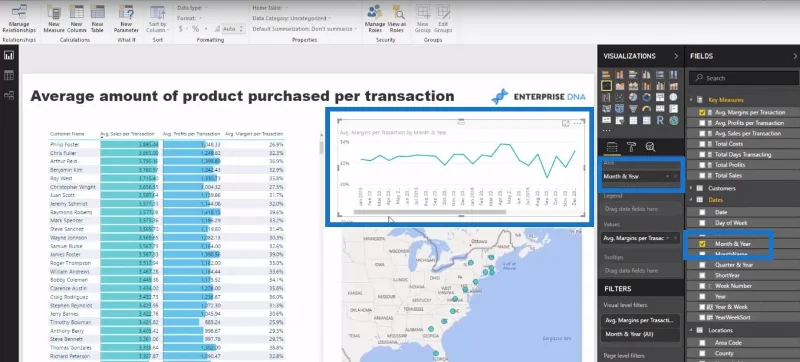Check the Total Sales field
This screenshot has height=362, width=800.
[x=702, y=175]
